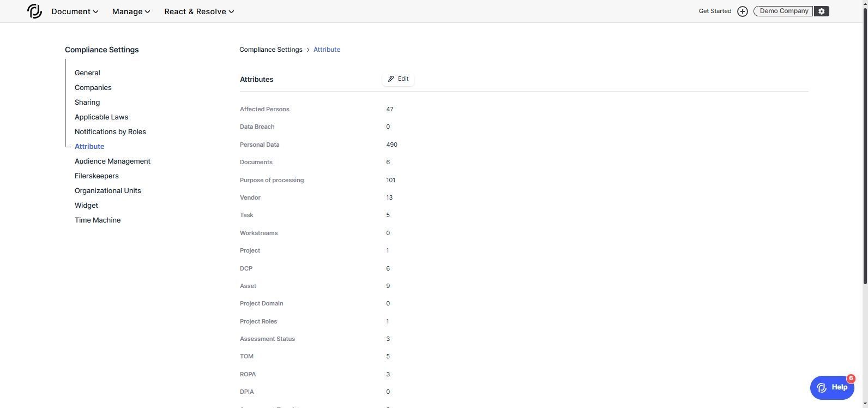Select the Demo Company button
Viewport: 868px width, 408px height.
pos(783,11)
